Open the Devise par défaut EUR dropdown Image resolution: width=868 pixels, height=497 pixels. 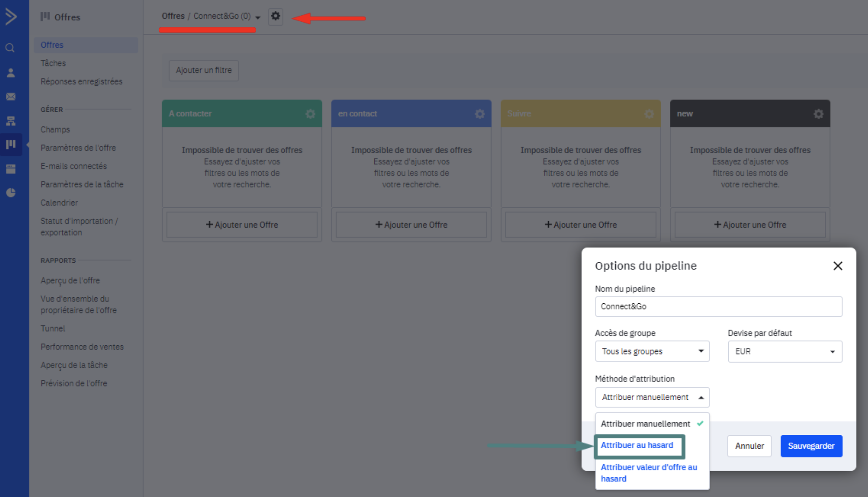point(784,351)
